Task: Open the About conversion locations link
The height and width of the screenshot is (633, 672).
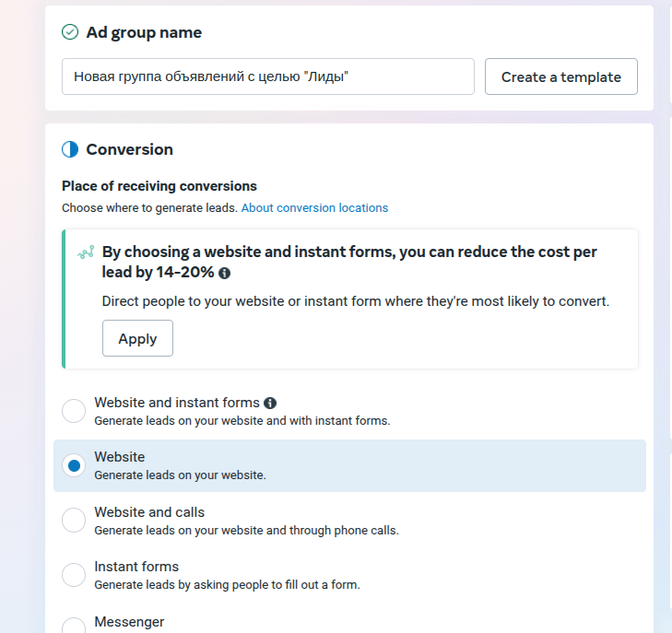Action: (x=314, y=207)
